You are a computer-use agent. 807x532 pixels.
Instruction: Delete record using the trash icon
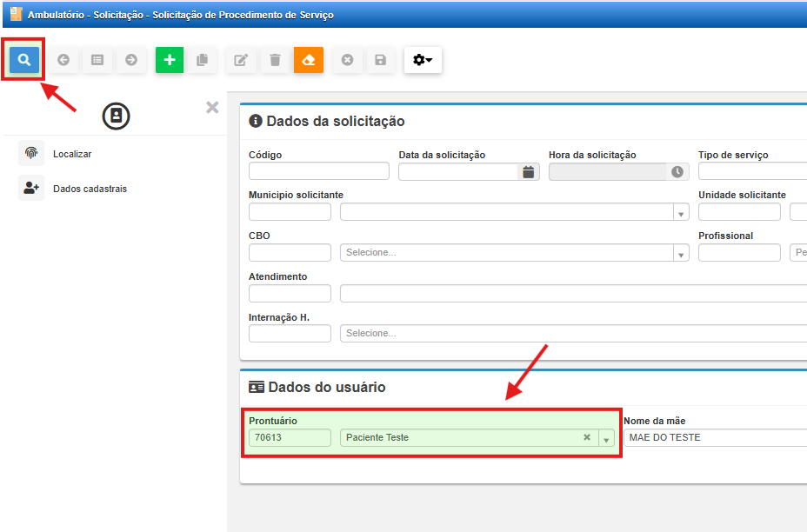[275, 60]
